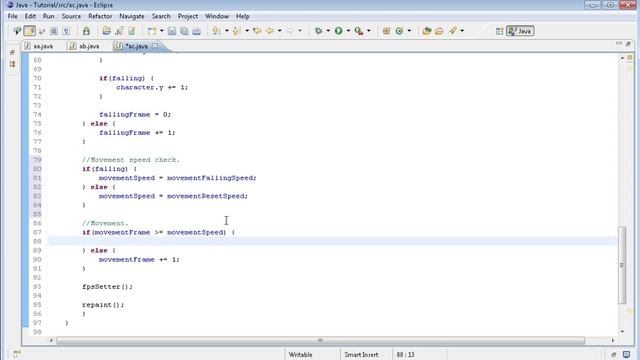Screen dimensions: 640x360
Task: Toggle Mark Occurrences highlighted toolbar button
Action: [x=30, y=31]
